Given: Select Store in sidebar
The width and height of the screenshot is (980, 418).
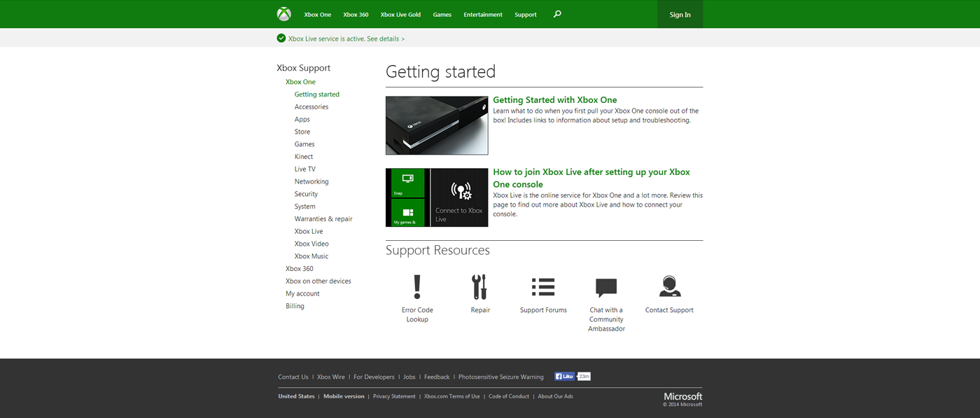Looking at the screenshot, I should [x=302, y=132].
